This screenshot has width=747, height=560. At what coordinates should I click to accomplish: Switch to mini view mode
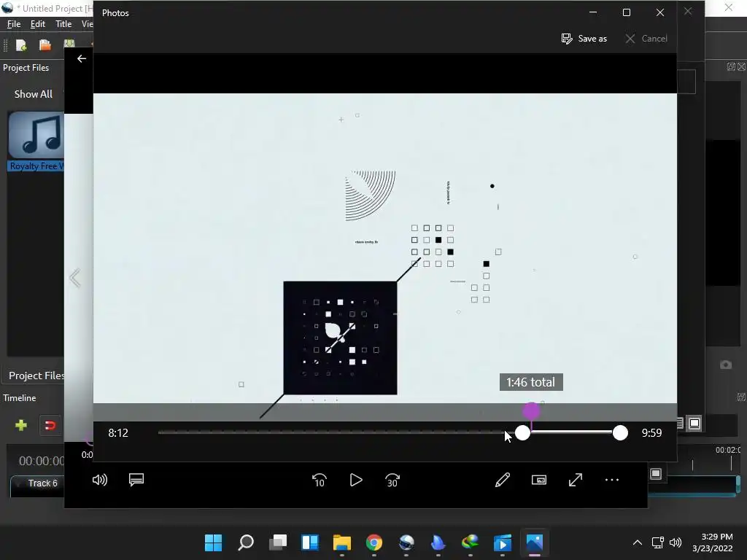[x=539, y=480]
